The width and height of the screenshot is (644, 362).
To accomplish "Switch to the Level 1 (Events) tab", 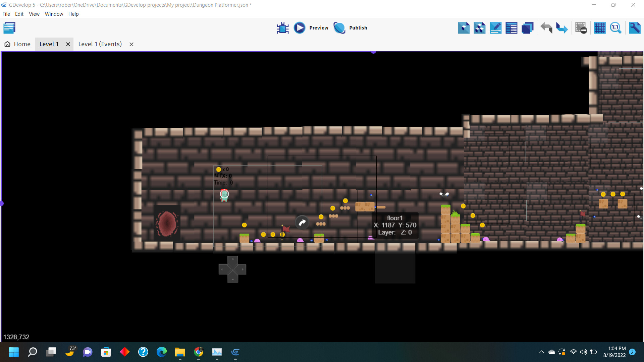I will click(100, 44).
